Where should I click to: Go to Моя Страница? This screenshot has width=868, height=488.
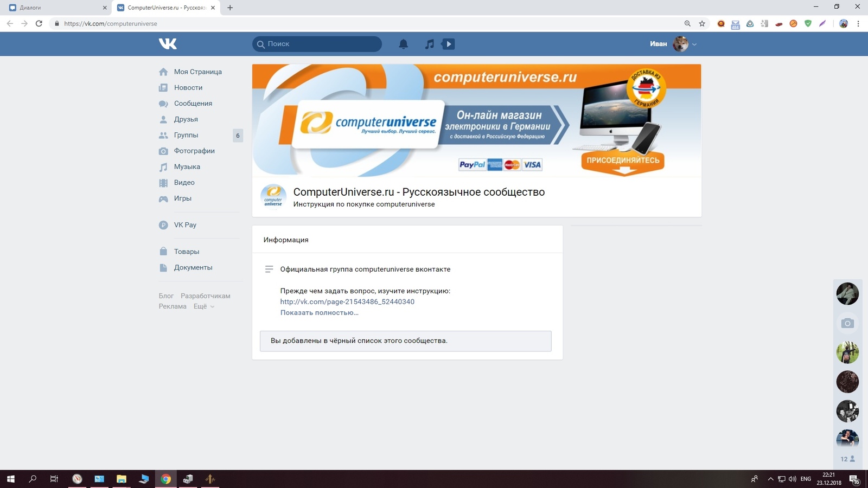[x=198, y=72]
